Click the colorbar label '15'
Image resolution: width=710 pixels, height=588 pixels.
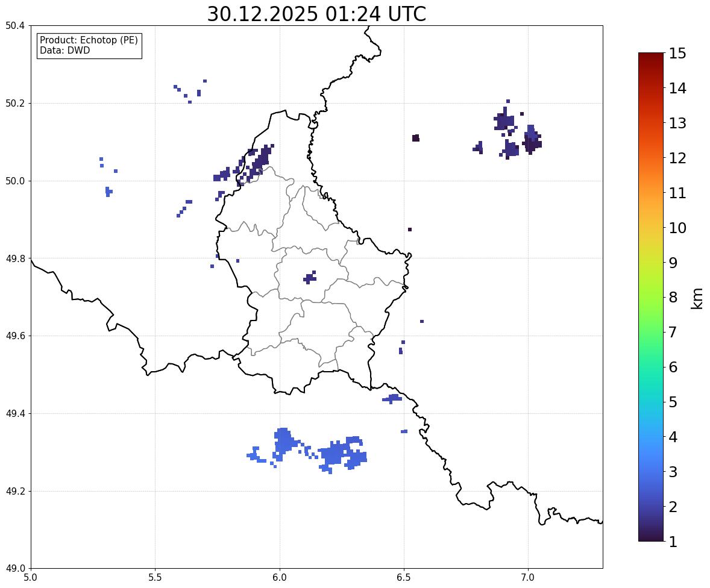pos(677,54)
